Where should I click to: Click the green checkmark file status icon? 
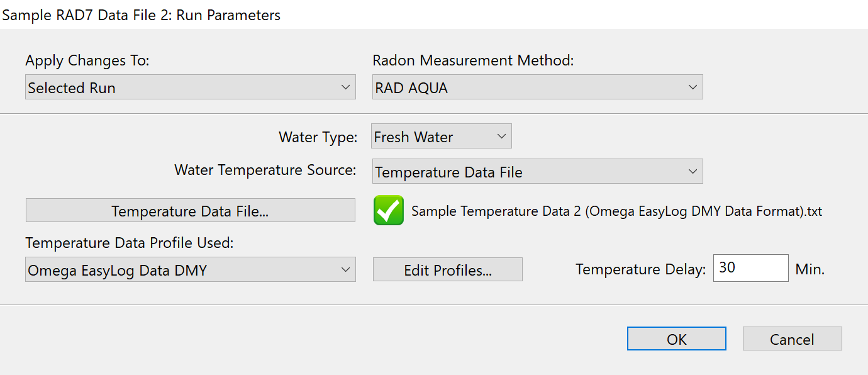[388, 210]
